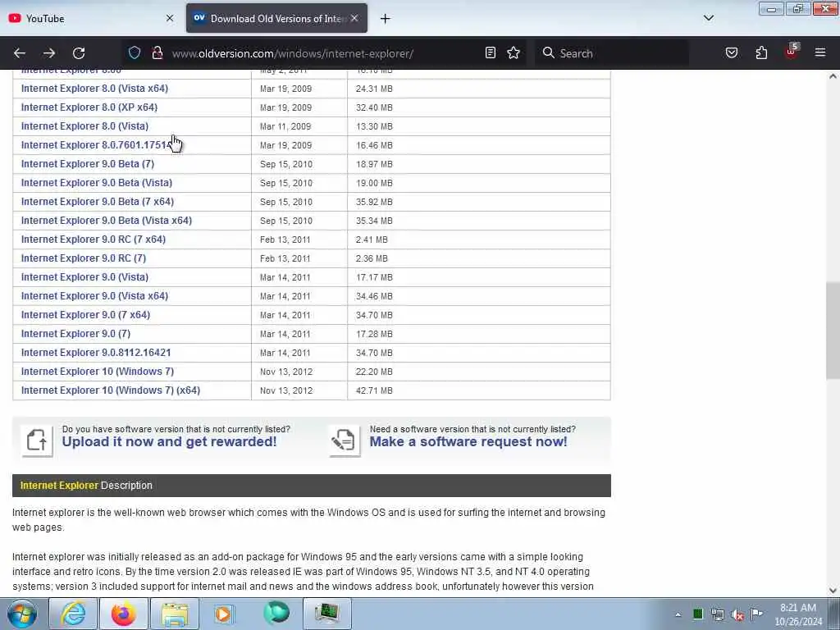Click the vertical scrollbar thumb
Screen dimensions: 840x630
[833, 330]
